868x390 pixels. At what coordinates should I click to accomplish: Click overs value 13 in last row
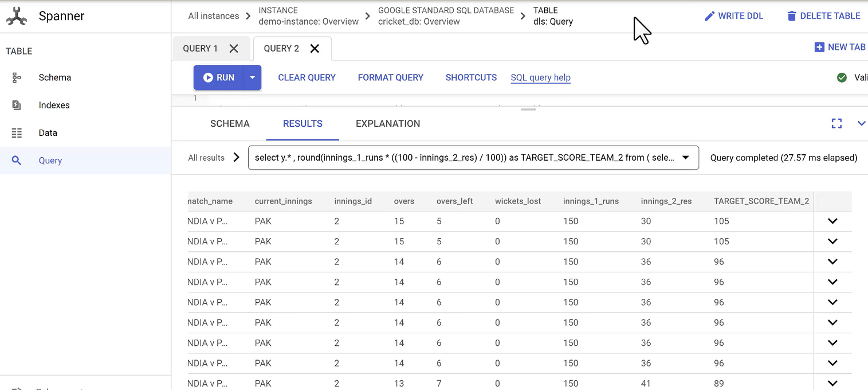[x=399, y=384]
